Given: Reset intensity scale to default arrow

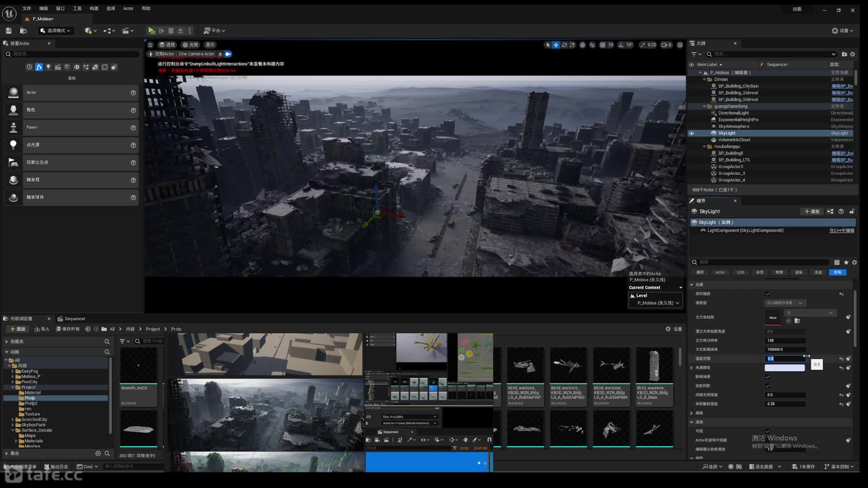Looking at the screenshot, I should 841,359.
